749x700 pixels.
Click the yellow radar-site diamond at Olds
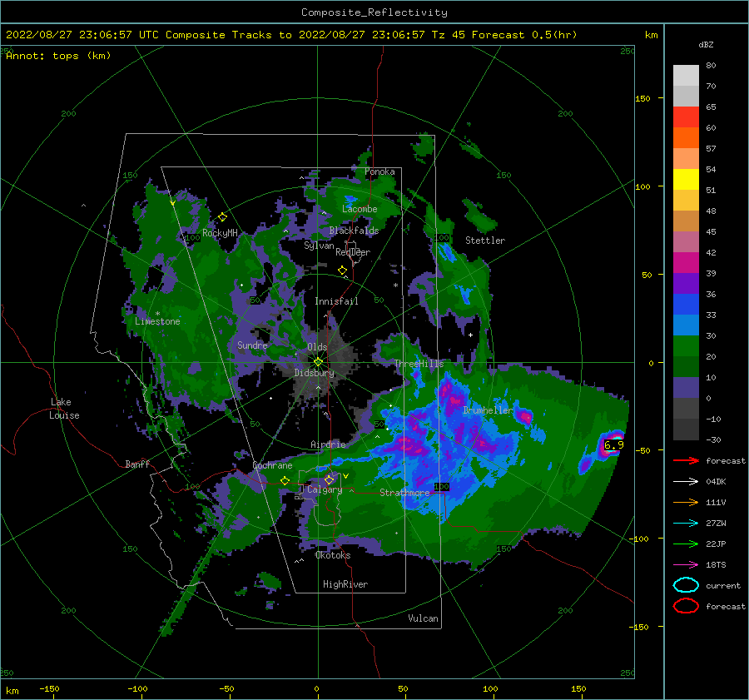[x=318, y=362]
